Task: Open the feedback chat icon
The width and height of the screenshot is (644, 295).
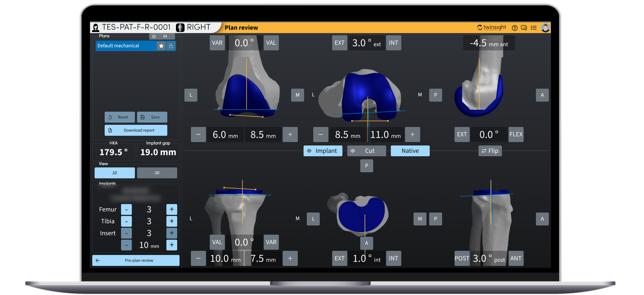Action: [524, 28]
